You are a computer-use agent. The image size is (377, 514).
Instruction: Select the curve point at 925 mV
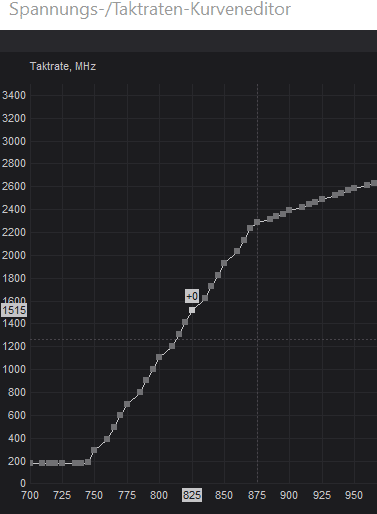pyautogui.click(x=322, y=199)
